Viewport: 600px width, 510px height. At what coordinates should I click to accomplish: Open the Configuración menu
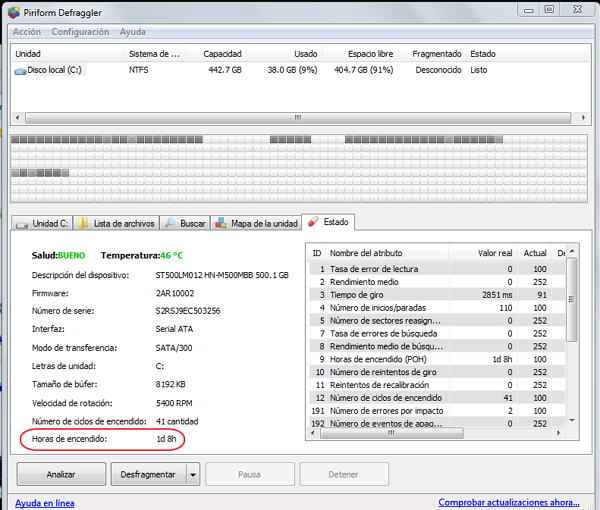[x=80, y=32]
